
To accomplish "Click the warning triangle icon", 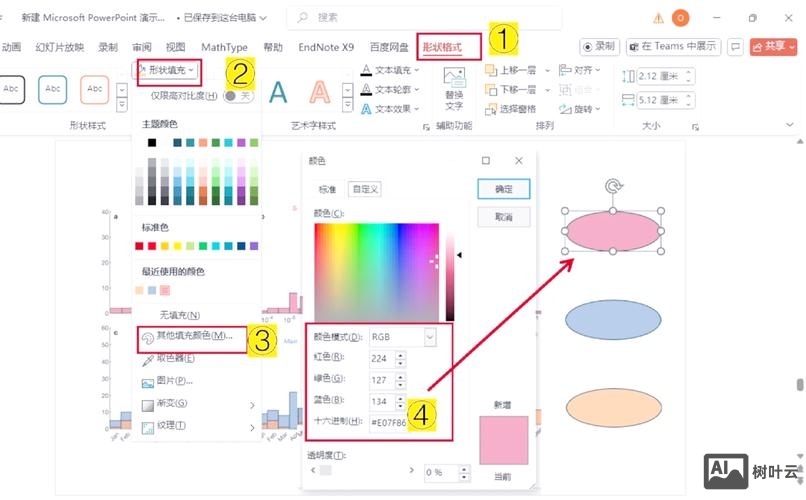I will pyautogui.click(x=658, y=18).
